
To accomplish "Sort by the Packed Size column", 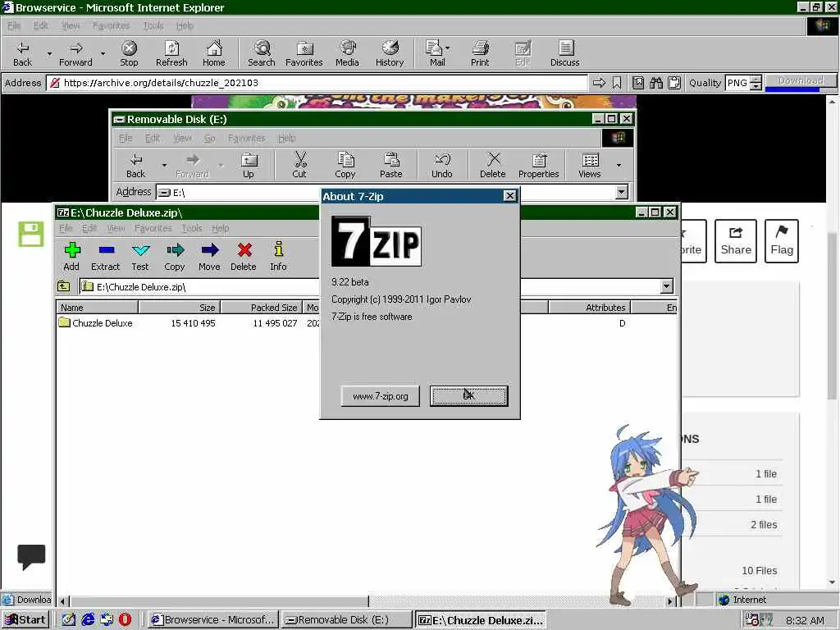I will (262, 308).
